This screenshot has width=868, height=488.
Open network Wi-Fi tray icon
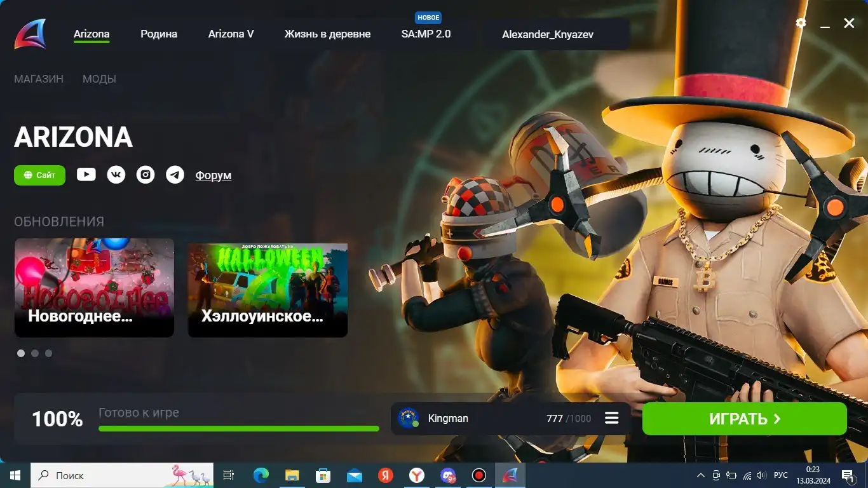pos(747,475)
